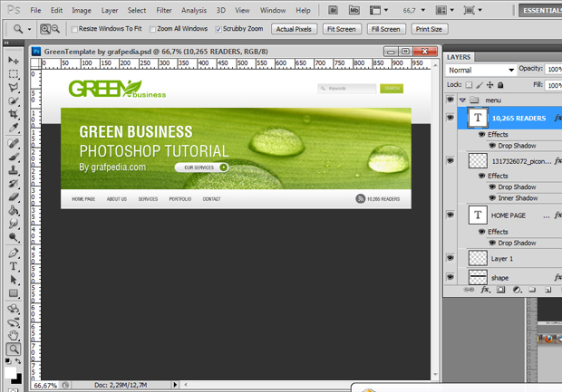
Task: Click the Fill Screen button
Action: click(385, 29)
